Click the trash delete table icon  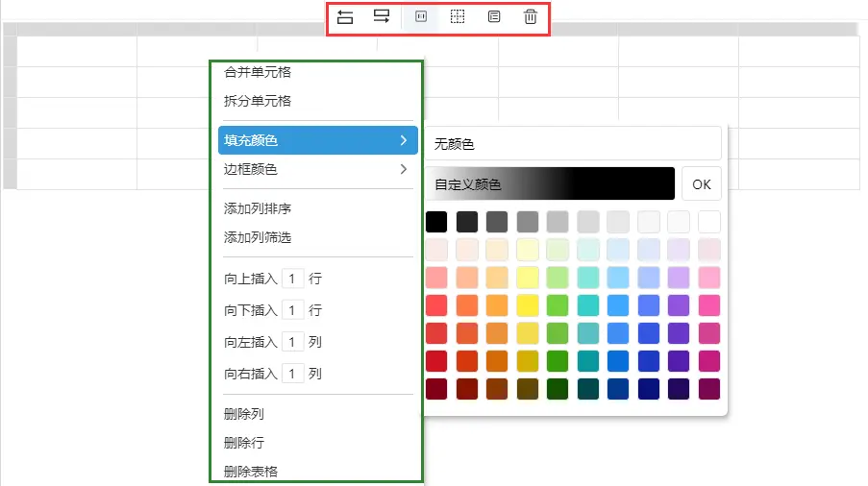(531, 17)
